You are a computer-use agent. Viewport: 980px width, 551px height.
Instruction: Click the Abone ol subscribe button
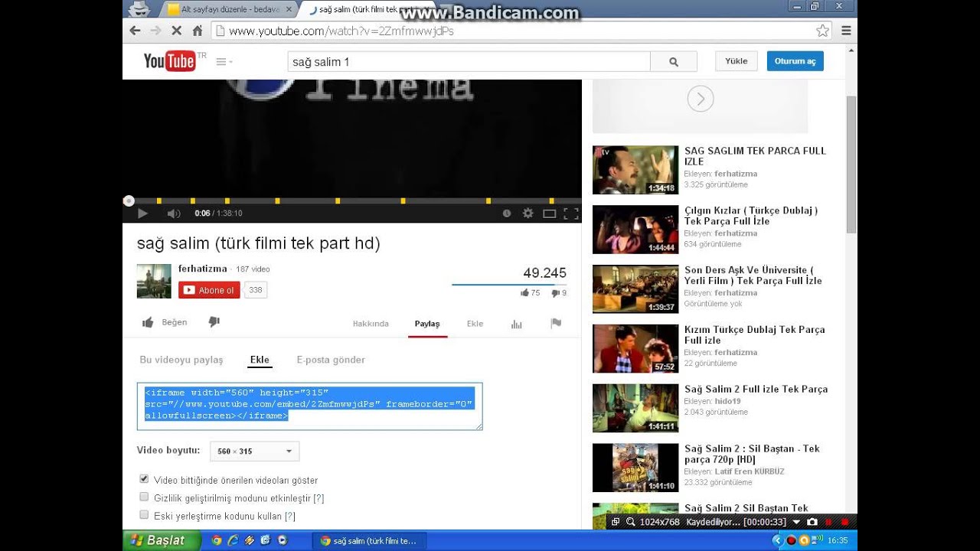[x=209, y=290]
